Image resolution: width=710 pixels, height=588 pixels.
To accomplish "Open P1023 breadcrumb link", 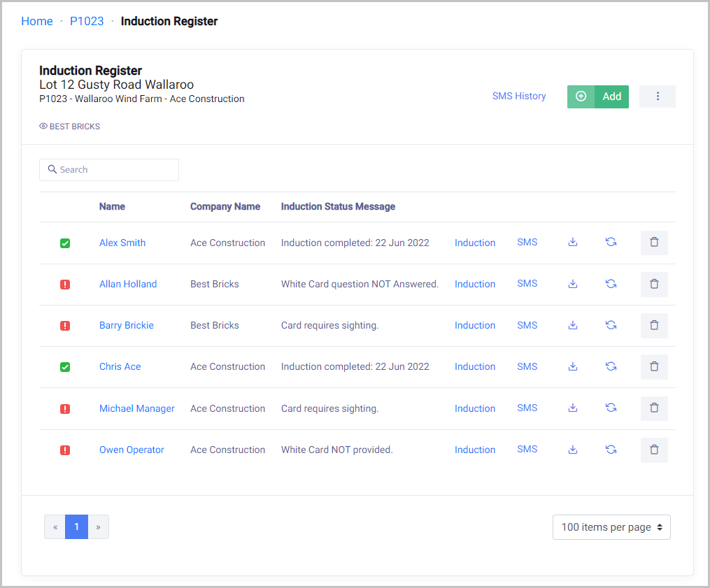I will pos(87,22).
